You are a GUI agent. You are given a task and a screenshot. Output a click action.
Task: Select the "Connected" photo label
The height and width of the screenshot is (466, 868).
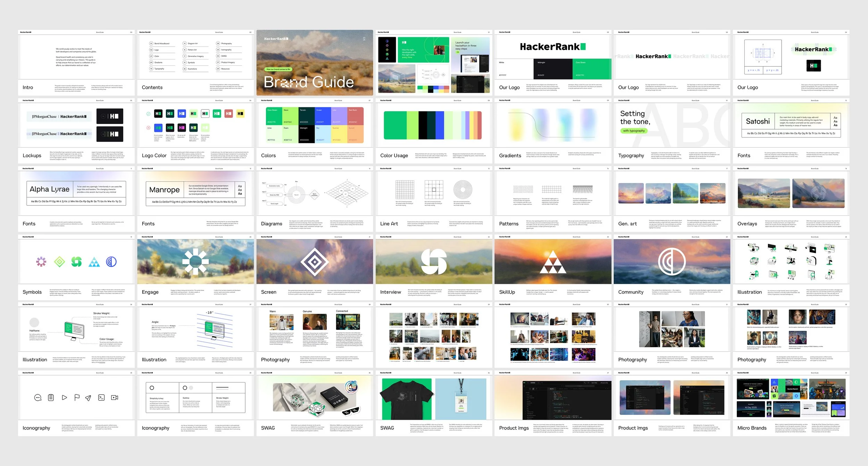tap(342, 311)
